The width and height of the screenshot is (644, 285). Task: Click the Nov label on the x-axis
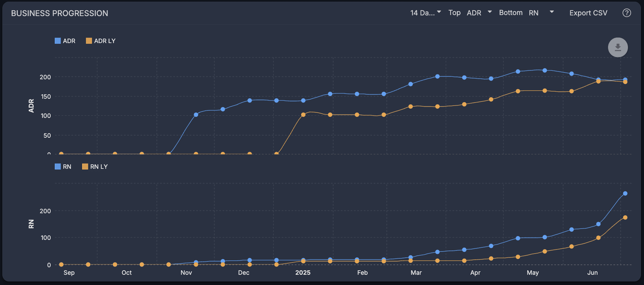click(186, 272)
